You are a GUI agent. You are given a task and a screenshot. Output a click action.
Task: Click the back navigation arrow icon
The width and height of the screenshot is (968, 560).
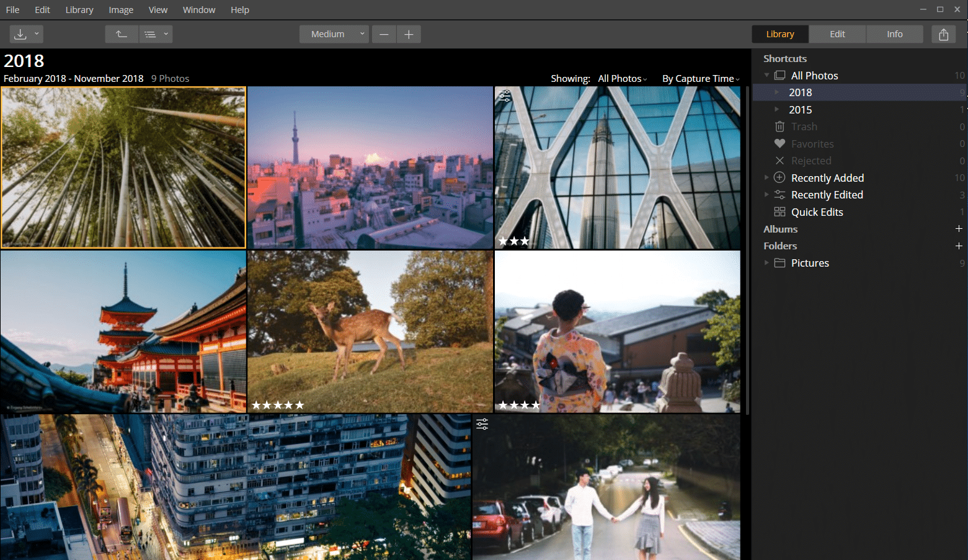pyautogui.click(x=122, y=34)
